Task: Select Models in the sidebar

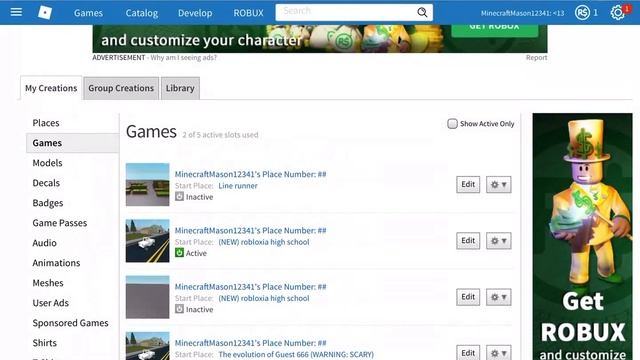Action: coord(47,163)
